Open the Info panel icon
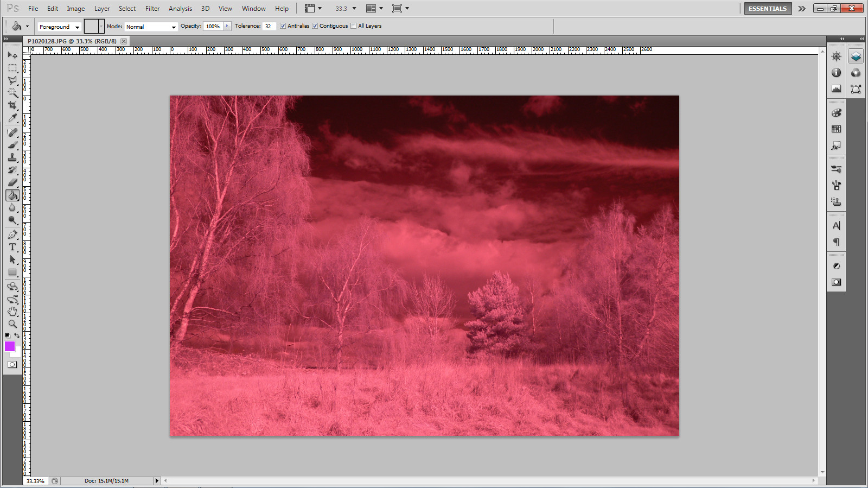This screenshot has width=868, height=488. tap(837, 73)
